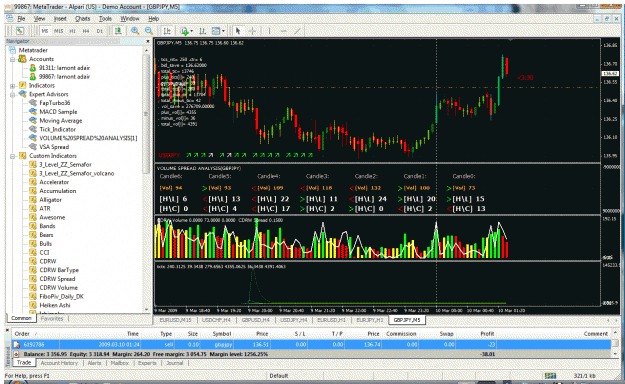Collapse the Custom Indicators tree node
The height and width of the screenshot is (384, 625).
pos(13,156)
